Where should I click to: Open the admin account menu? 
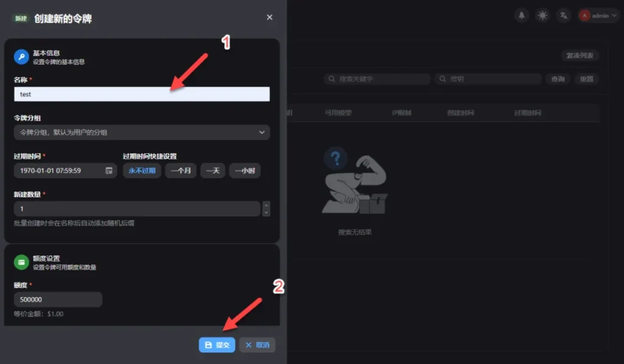point(594,15)
